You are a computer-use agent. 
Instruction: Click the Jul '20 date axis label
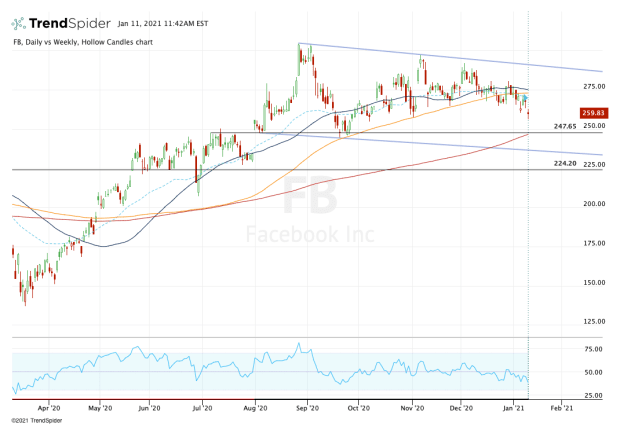[202, 408]
